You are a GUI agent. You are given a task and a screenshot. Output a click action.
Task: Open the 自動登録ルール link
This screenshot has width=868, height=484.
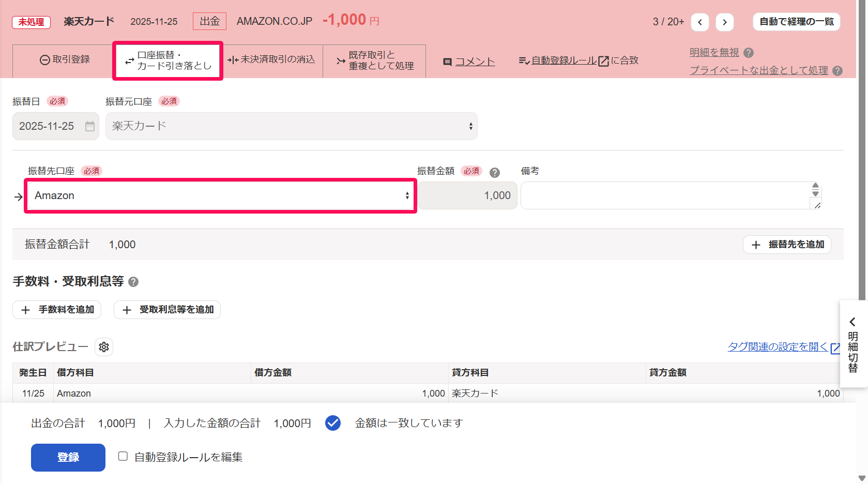564,61
